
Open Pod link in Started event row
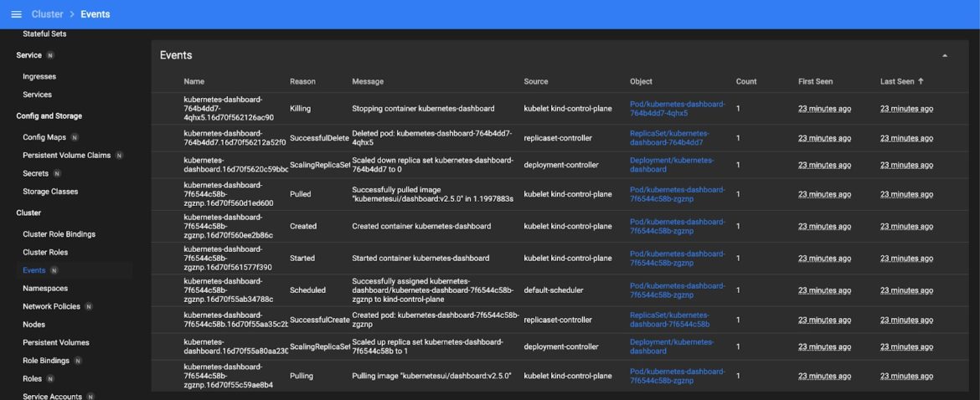[678, 259]
